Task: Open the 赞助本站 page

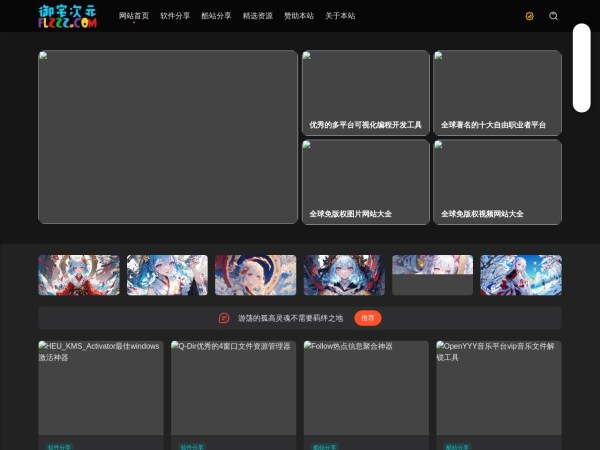Action: 298,16
